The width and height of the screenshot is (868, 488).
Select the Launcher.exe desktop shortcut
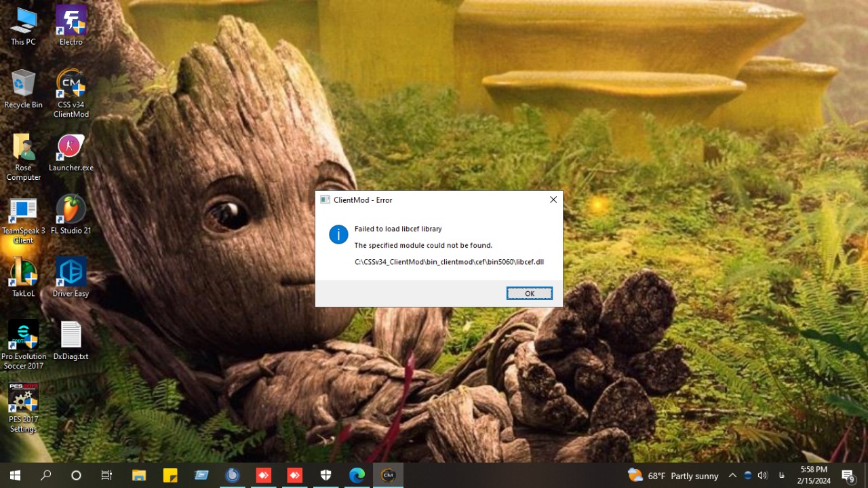(71, 153)
